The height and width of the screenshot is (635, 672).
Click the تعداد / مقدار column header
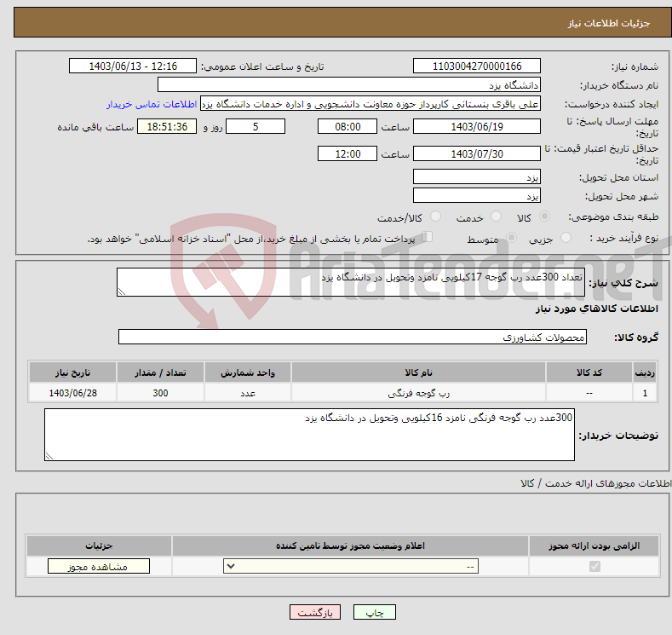pyautogui.click(x=160, y=372)
